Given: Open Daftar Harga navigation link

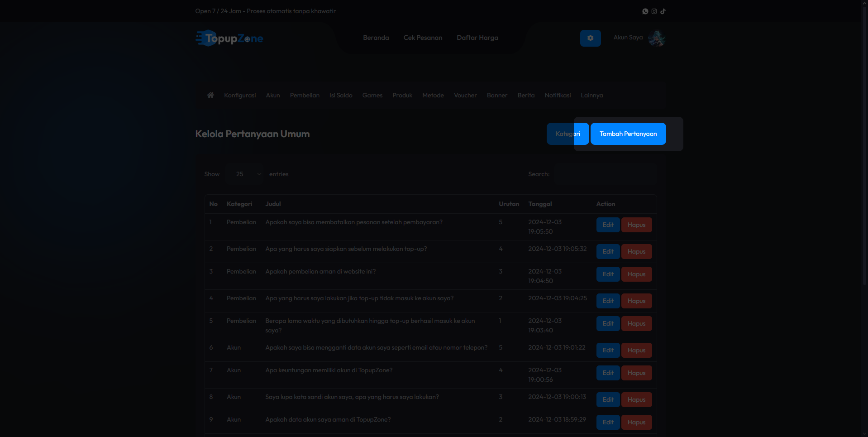Looking at the screenshot, I should coord(477,38).
